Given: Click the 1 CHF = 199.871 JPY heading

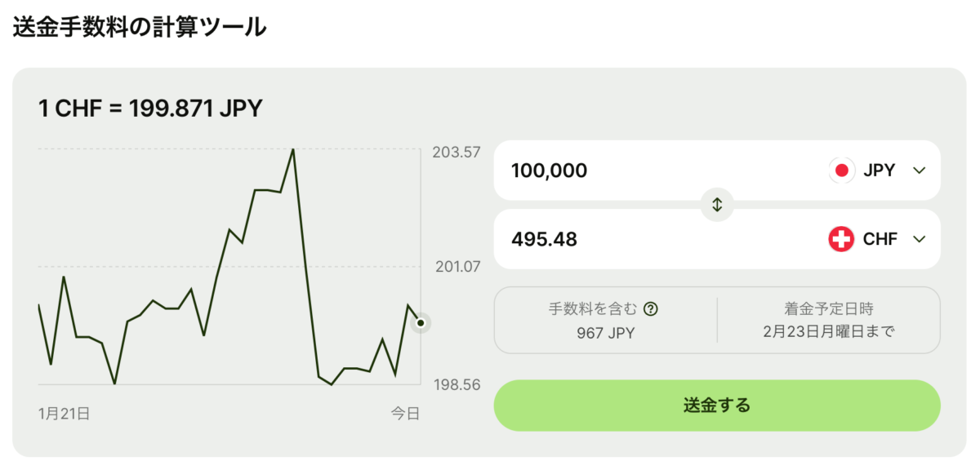Looking at the screenshot, I should 150,108.
